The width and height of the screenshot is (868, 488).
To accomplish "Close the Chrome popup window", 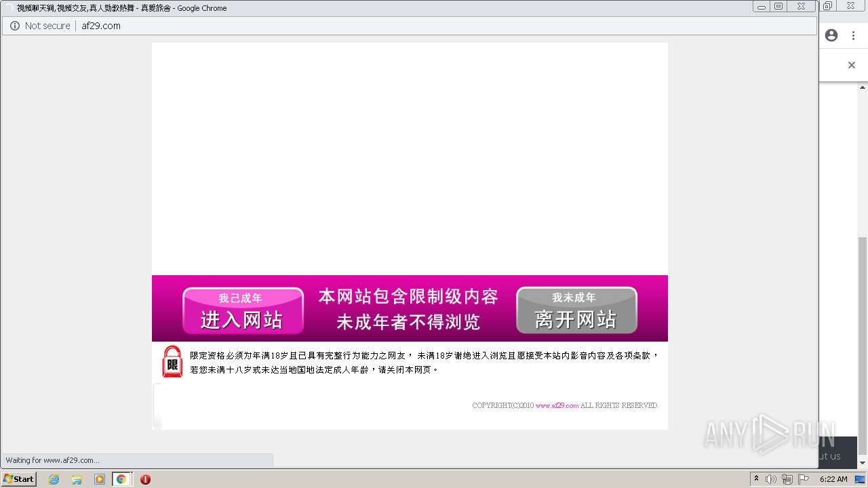I will pos(801,7).
